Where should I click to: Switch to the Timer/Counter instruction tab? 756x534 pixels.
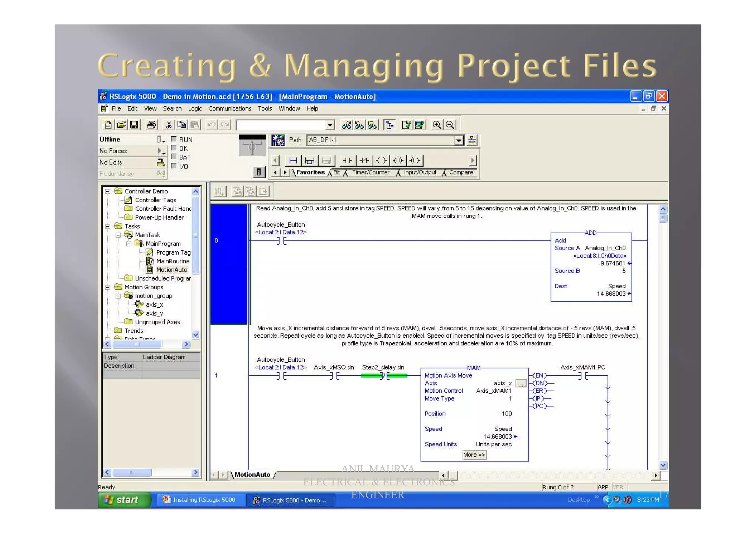coord(371,172)
